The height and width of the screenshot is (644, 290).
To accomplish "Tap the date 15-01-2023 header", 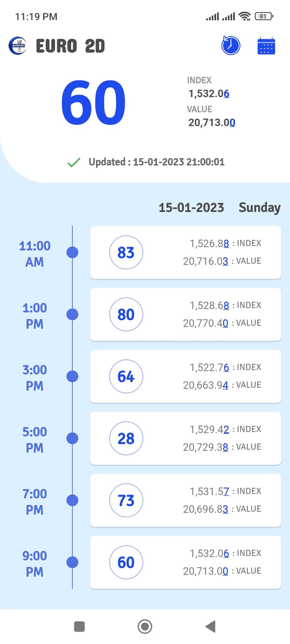I will coord(191,208).
